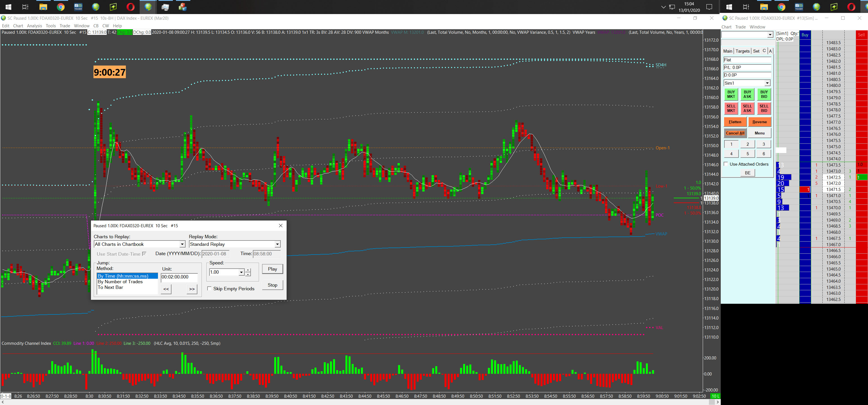Launch Opera browser from the taskbar
The image size is (868, 405).
(x=130, y=7)
